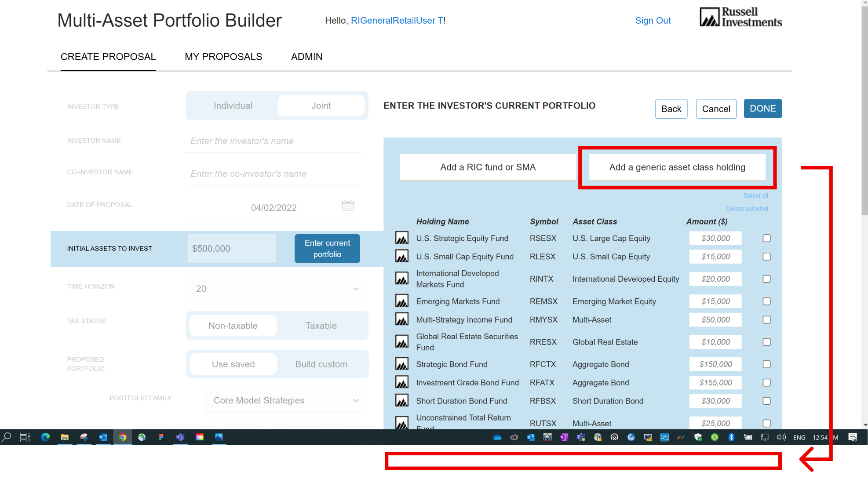Screen dimensions: 868x497
Task: Check the International Developed Markets Fund row
Action: tap(766, 279)
